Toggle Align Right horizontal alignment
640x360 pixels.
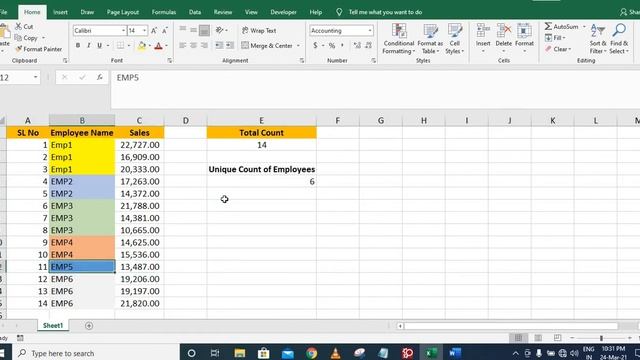pyautogui.click(x=204, y=45)
